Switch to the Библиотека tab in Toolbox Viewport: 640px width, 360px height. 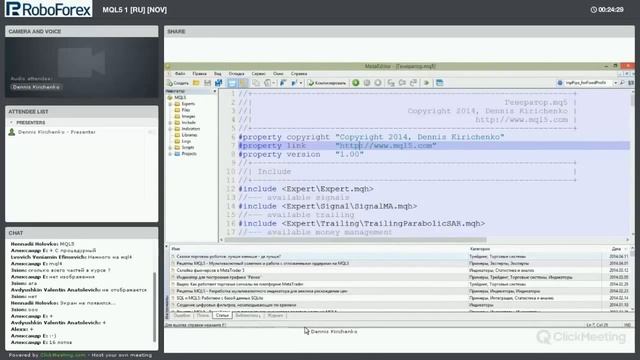pos(248,316)
